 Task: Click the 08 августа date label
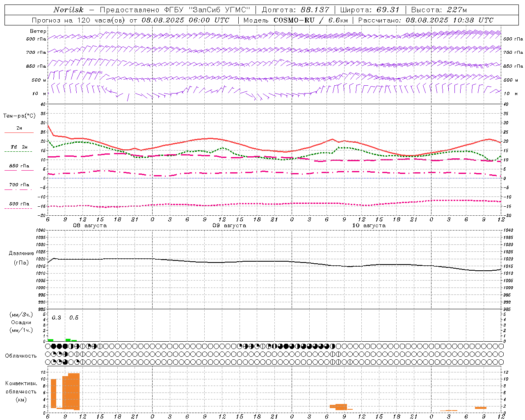89,226
